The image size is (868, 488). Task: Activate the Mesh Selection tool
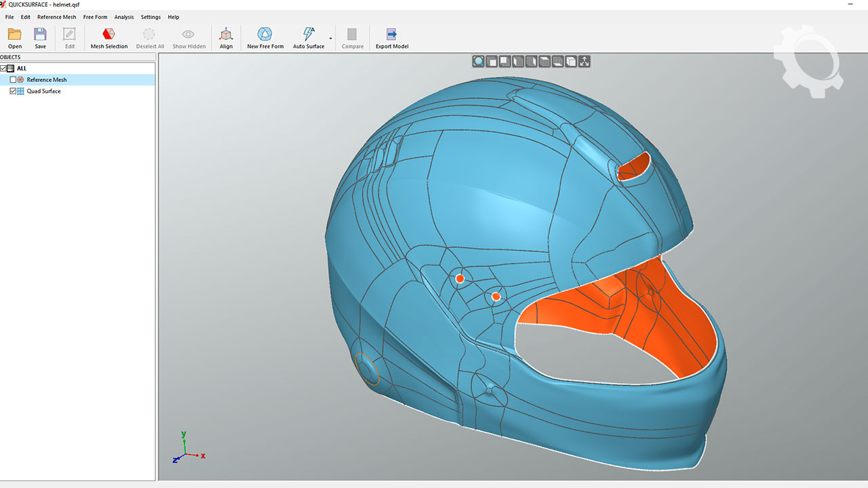108,35
